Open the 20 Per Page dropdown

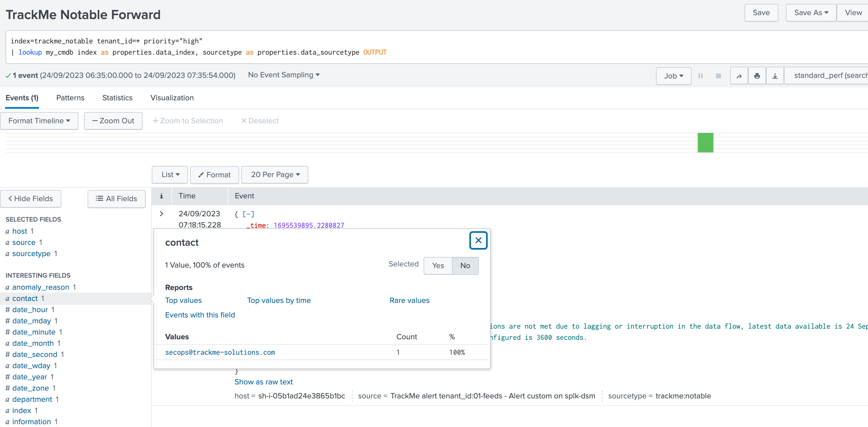click(275, 174)
